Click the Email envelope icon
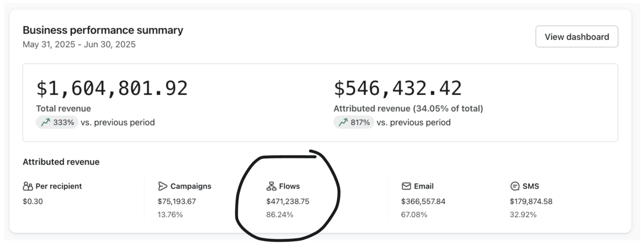 406,186
